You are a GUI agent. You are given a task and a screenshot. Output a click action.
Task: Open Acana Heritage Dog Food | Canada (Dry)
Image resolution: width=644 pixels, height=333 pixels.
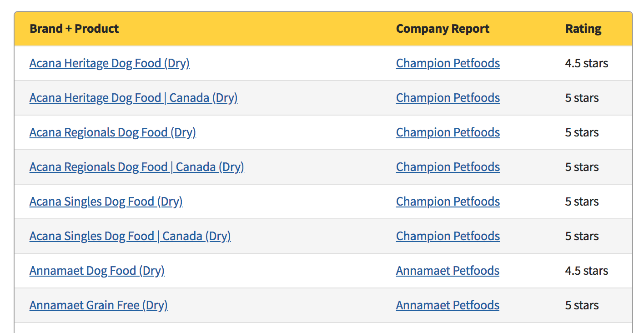(133, 98)
